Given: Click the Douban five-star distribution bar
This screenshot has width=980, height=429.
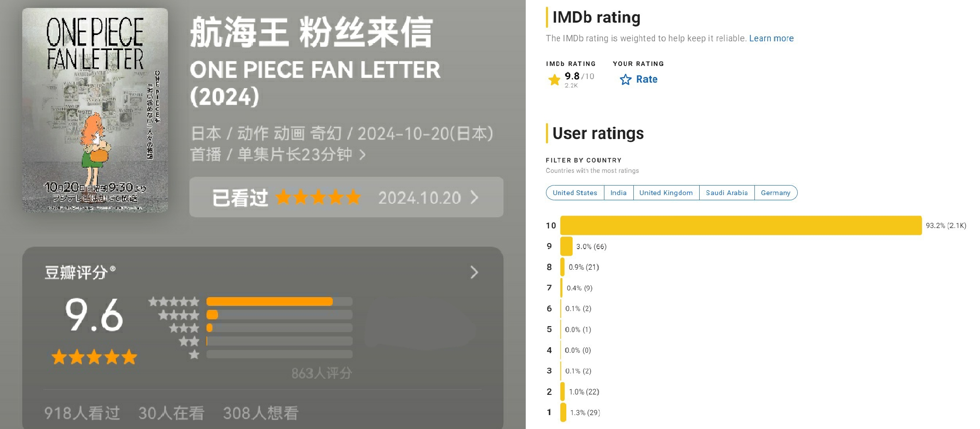Looking at the screenshot, I should point(279,301).
